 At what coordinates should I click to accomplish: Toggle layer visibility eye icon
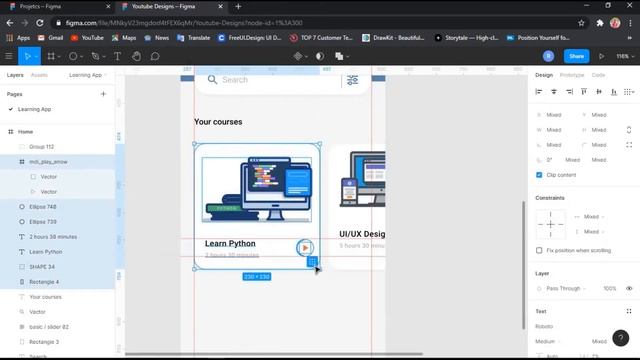[x=629, y=288]
